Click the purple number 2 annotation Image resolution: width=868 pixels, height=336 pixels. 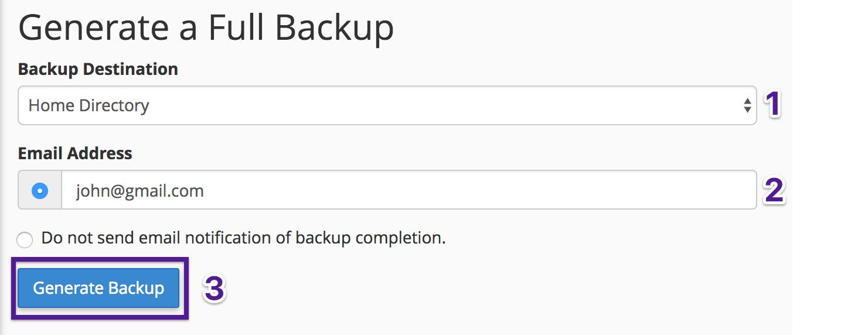point(774,191)
